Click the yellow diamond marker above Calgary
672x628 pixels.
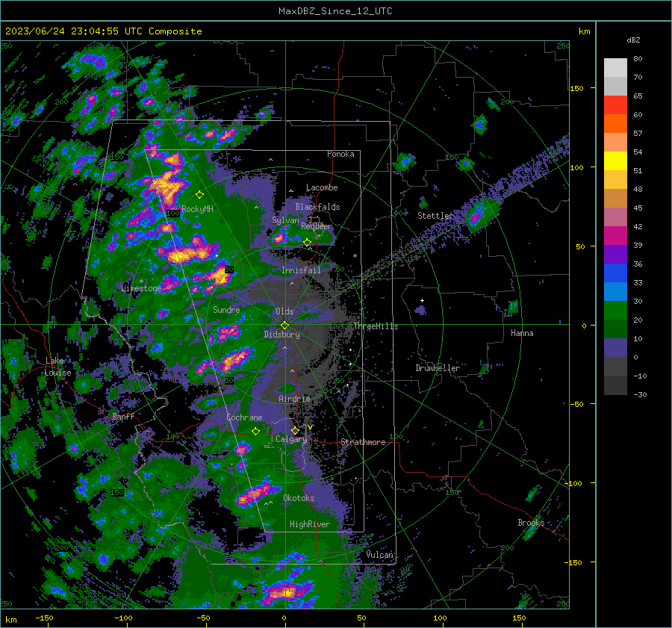click(x=295, y=430)
